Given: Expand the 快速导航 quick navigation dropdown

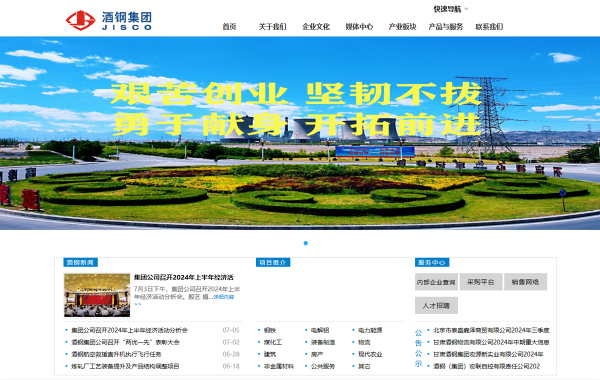Looking at the screenshot, I should click(x=451, y=9).
